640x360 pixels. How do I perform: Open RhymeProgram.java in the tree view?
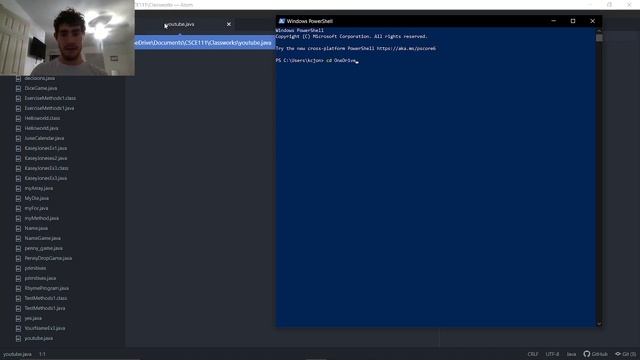click(x=47, y=288)
